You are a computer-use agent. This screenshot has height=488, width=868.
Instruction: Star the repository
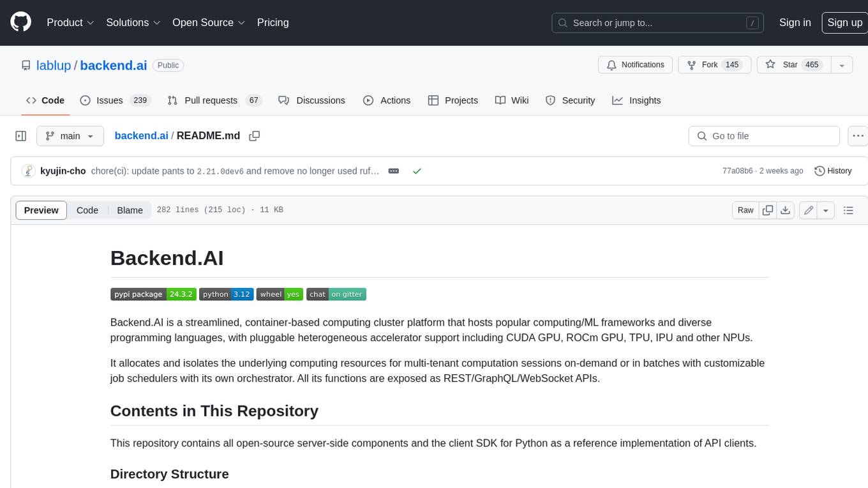(793, 65)
